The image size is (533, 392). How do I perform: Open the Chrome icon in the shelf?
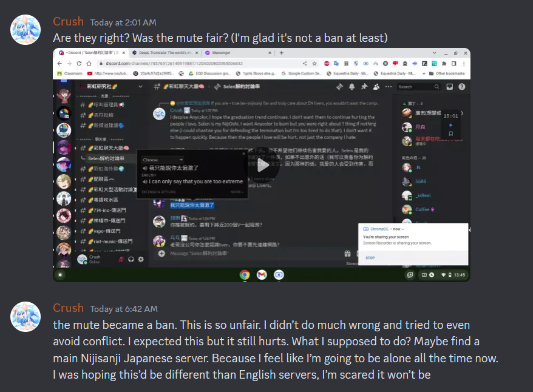(x=245, y=275)
